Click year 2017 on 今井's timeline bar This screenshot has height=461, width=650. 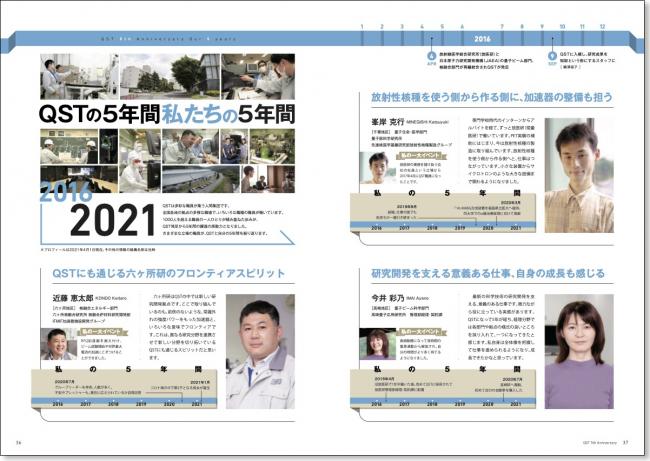pyautogui.click(x=404, y=404)
